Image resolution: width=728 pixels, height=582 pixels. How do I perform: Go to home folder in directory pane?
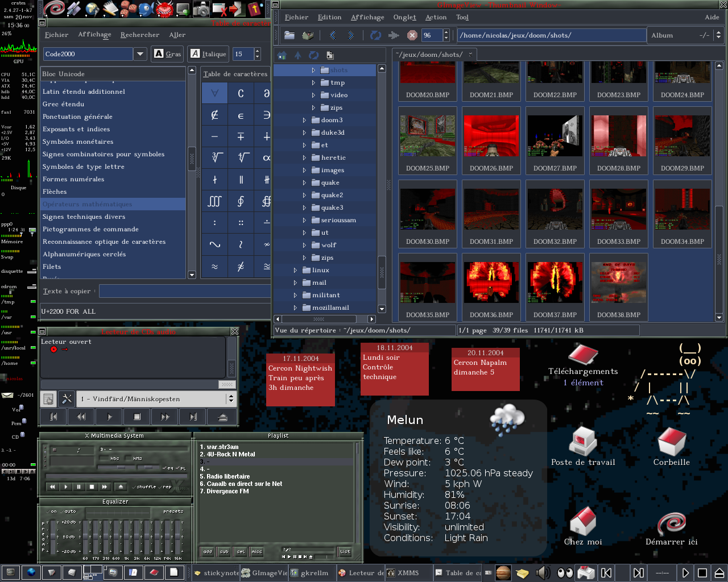tap(282, 55)
